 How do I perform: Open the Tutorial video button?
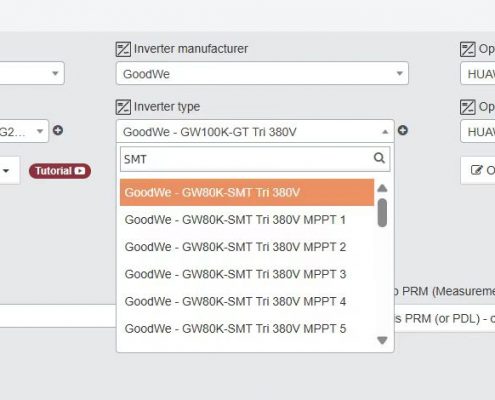point(60,171)
